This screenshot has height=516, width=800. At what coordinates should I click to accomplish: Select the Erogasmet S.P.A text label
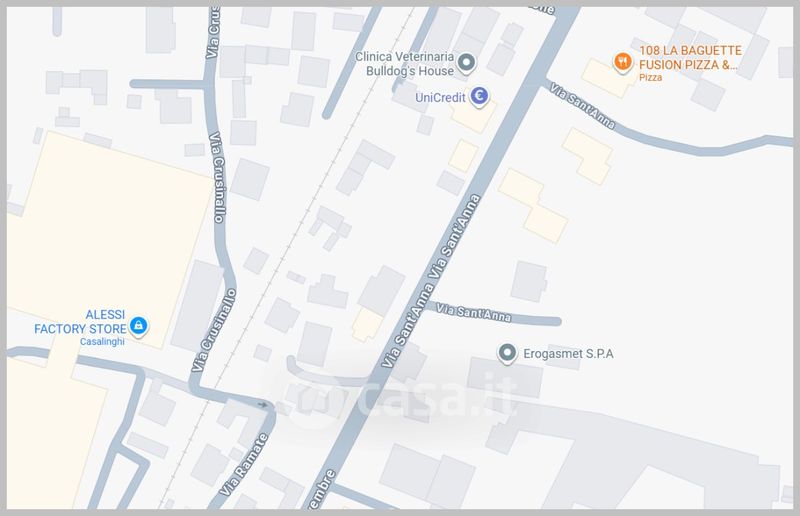[x=568, y=354]
